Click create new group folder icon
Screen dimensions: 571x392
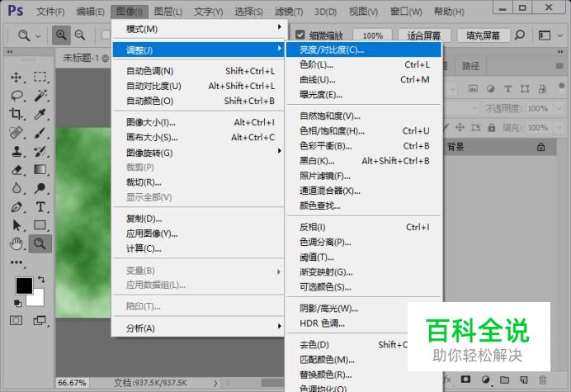click(x=504, y=380)
